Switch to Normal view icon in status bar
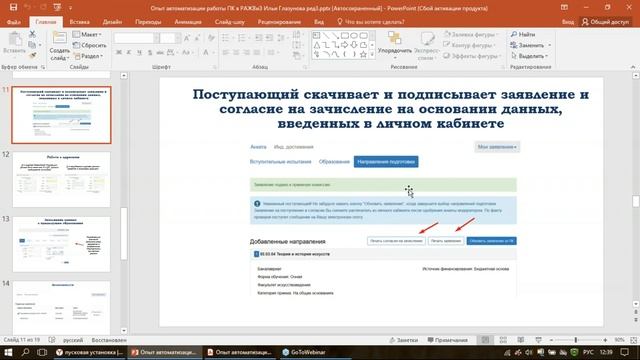 point(485,340)
